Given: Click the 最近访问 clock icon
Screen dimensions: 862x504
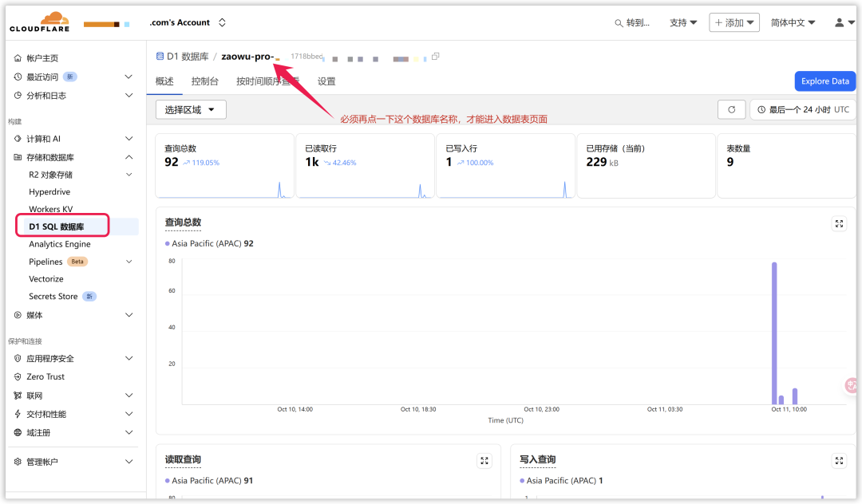Looking at the screenshot, I should pos(18,77).
